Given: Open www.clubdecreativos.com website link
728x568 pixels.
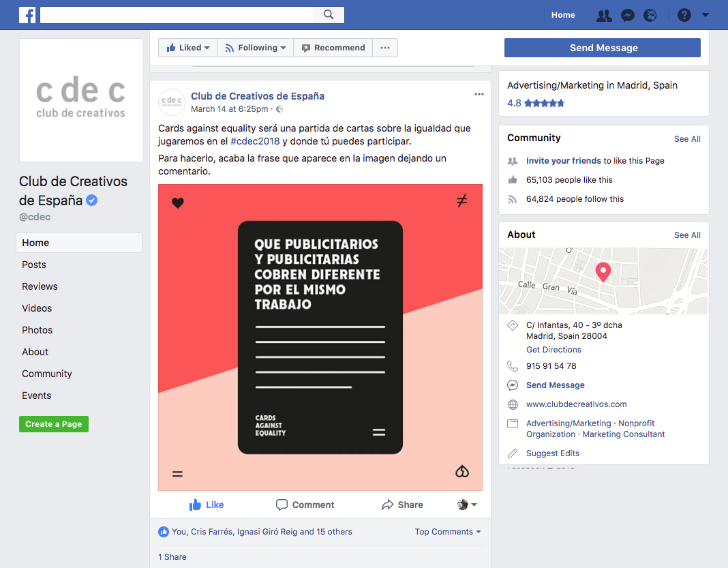Looking at the screenshot, I should coord(576,404).
